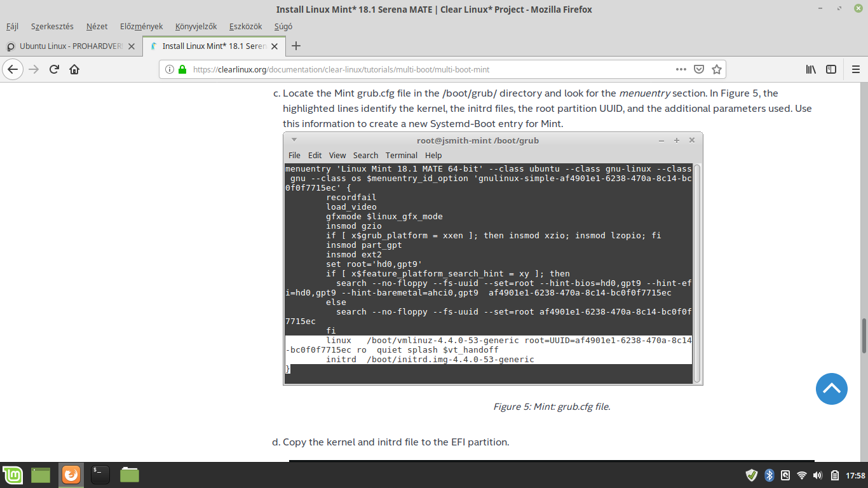Open the update manager shield tray icon
Viewport: 868px width, 488px height.
[752, 475]
